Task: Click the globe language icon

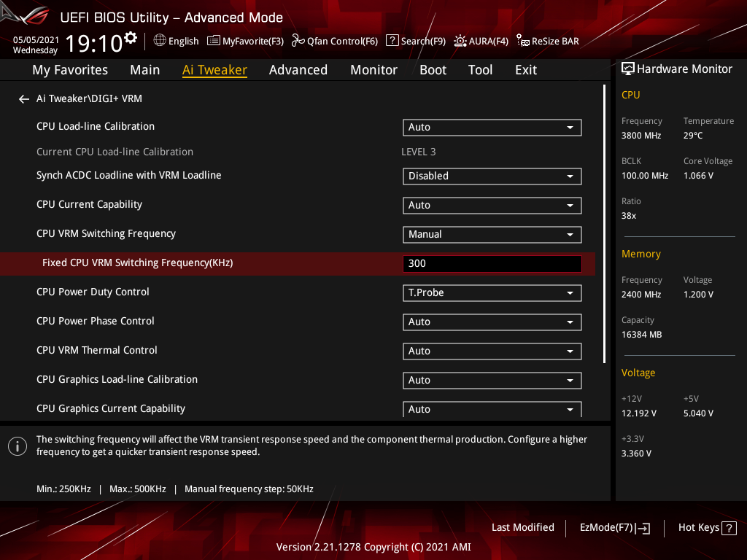Action: pos(160,41)
